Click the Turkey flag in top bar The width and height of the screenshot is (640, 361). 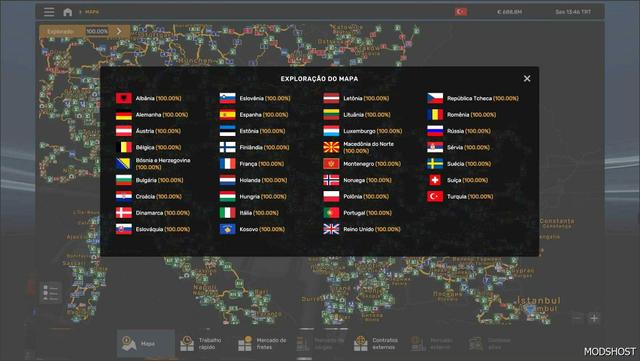(x=461, y=12)
